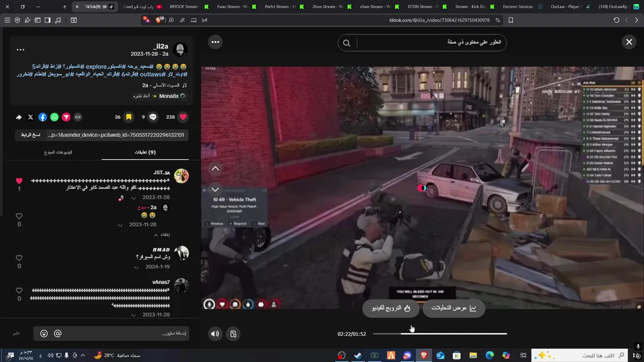Go to previous video with up chevron
The image size is (644, 362).
coord(215,168)
